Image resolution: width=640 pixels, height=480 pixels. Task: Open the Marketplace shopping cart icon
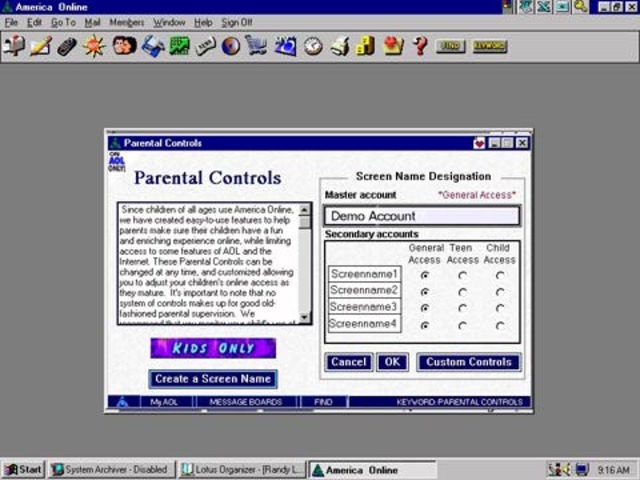click(256, 46)
